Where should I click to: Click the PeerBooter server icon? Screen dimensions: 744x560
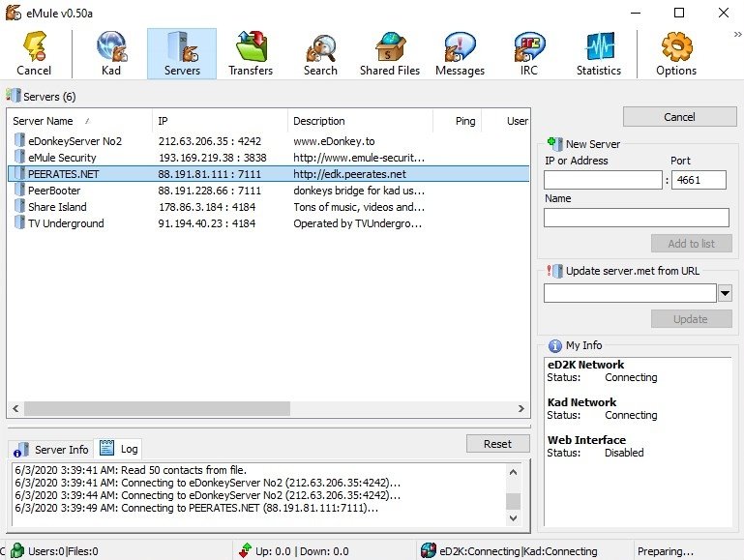tap(19, 191)
